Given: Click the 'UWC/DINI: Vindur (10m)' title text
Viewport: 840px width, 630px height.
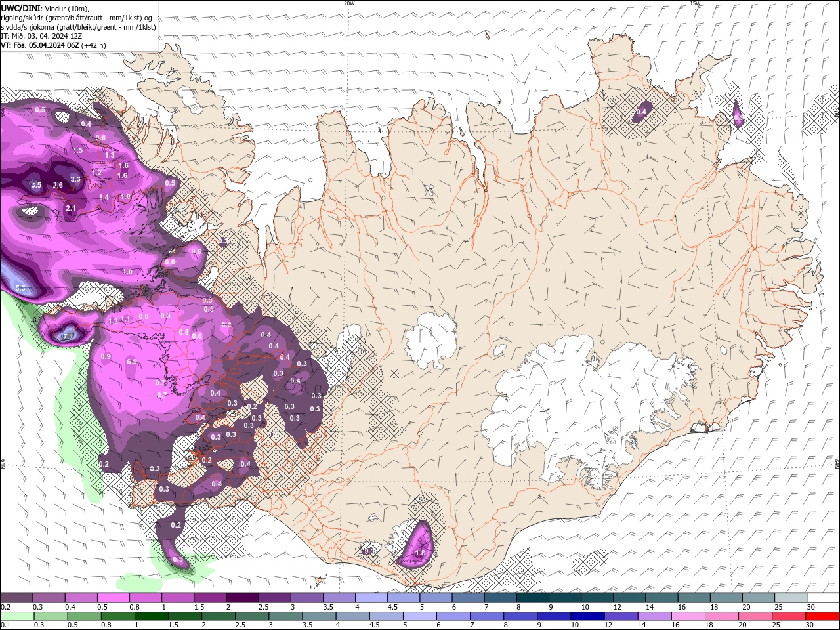Looking at the screenshot, I should pos(45,8).
